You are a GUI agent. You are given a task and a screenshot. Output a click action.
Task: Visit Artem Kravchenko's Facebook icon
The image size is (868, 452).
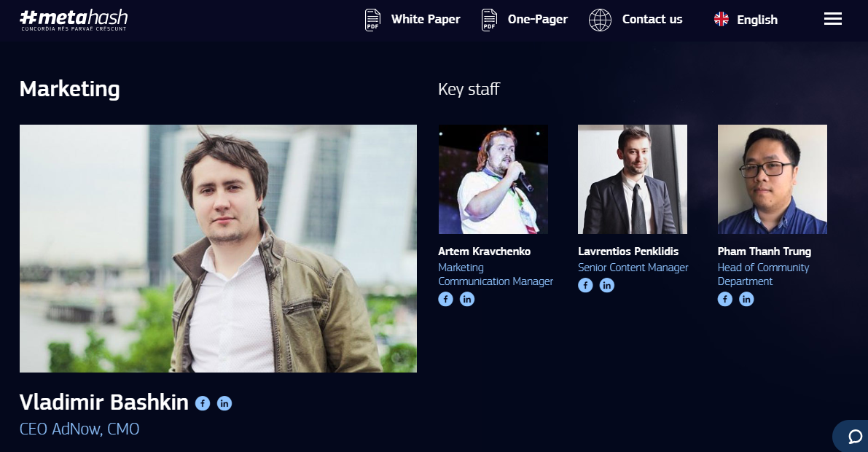pos(445,299)
